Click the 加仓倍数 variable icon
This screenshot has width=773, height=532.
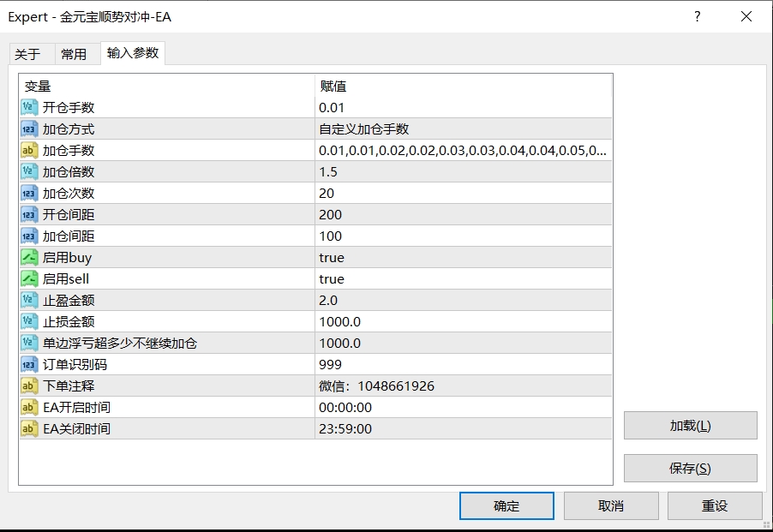click(x=27, y=171)
